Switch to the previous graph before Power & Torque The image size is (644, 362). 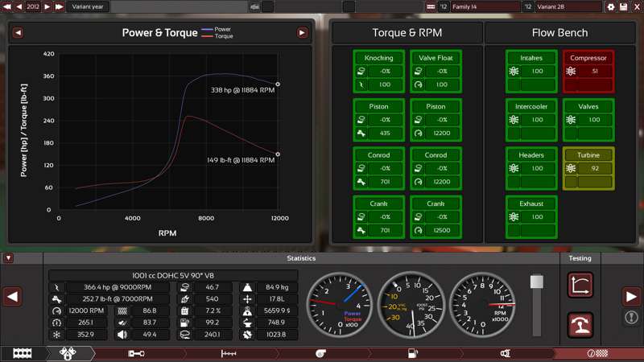point(18,33)
